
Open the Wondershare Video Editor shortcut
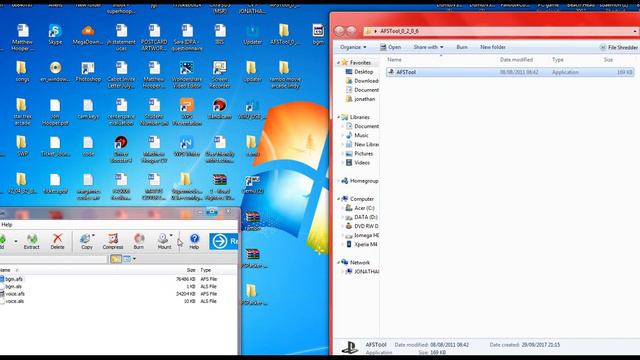click(x=187, y=75)
